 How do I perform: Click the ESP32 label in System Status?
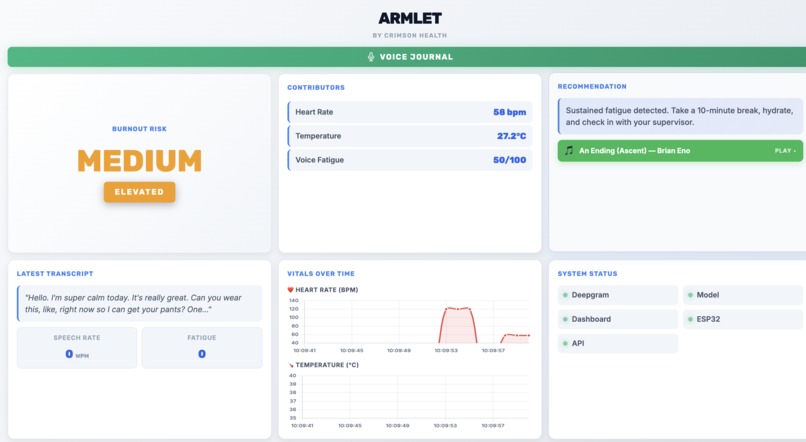coord(708,319)
